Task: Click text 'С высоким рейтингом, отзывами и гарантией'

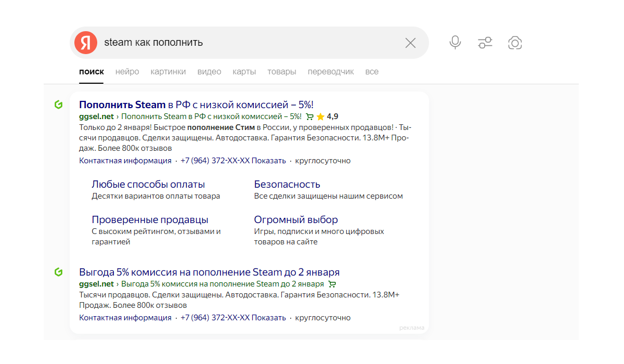Action: click(156, 237)
